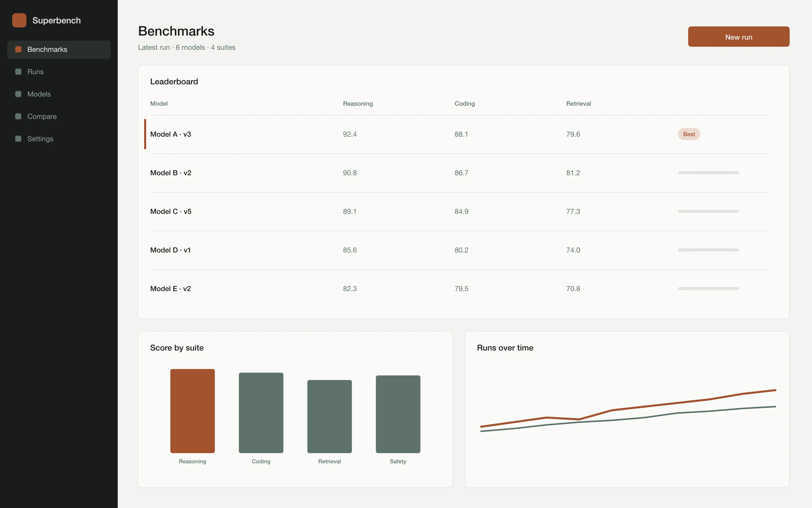The image size is (812, 508).
Task: Click the progress bar in Model E row
Action: pos(708,289)
